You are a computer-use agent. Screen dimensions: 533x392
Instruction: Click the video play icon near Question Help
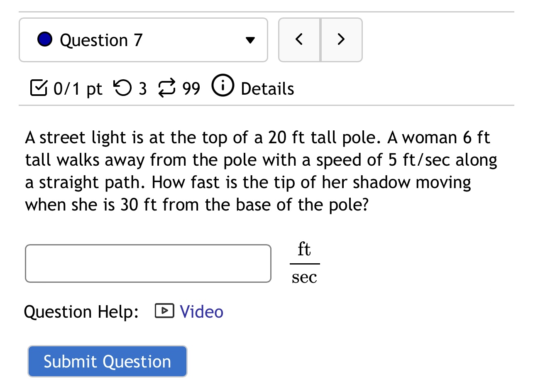click(164, 311)
